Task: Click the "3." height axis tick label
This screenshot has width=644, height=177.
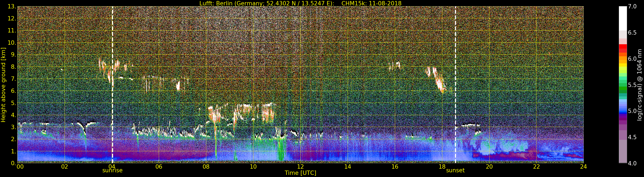Action: pos(13,127)
